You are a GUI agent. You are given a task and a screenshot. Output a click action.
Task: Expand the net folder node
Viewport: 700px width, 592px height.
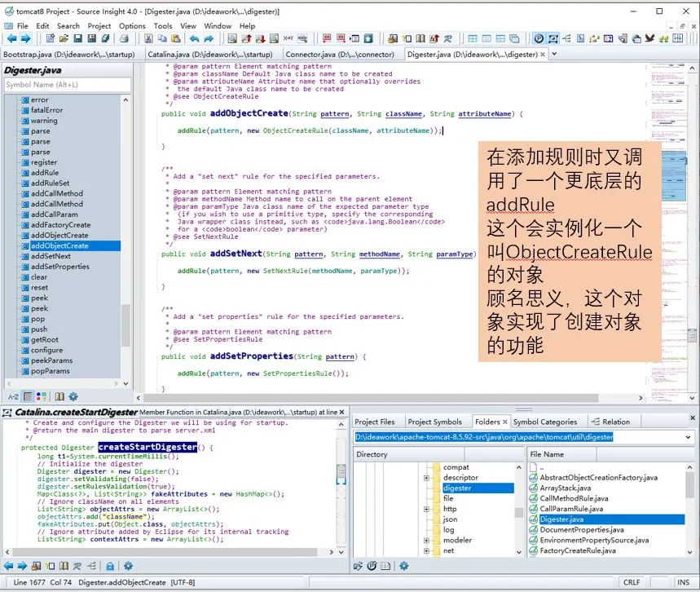click(426, 551)
